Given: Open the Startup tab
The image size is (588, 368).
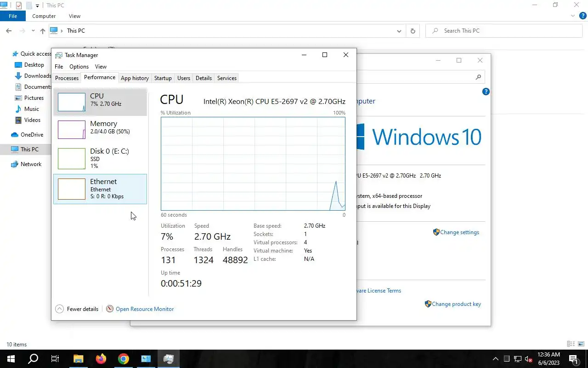Looking at the screenshot, I should 163,78.
